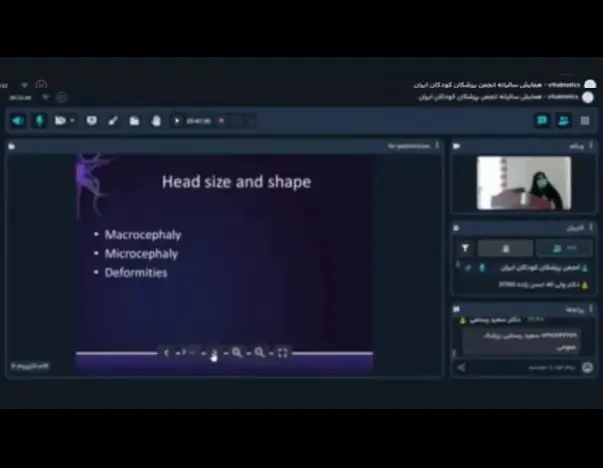Image resolution: width=603 pixels, height=468 pixels.
Task: Open the webcam options dropdown arrow
Action: point(72,121)
